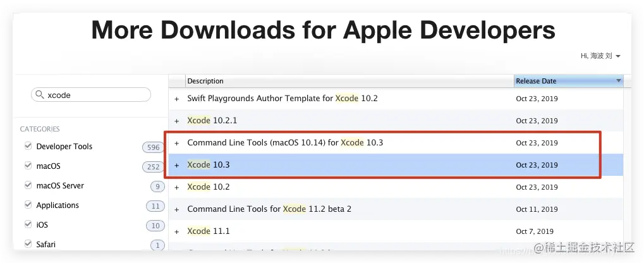The height and width of the screenshot is (263, 644).
Task: Click the Developer Tools label
Action: [x=64, y=146]
